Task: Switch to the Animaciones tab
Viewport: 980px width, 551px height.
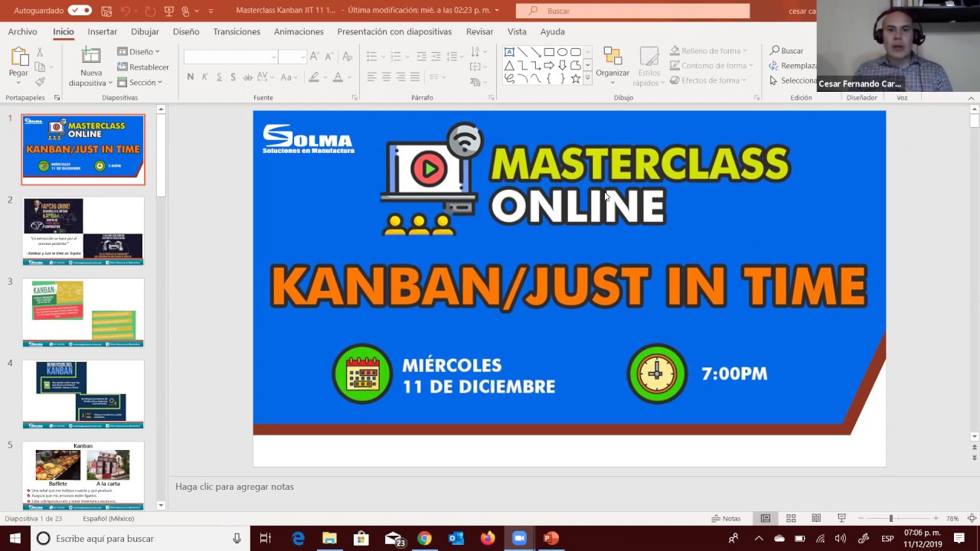Action: [x=299, y=31]
